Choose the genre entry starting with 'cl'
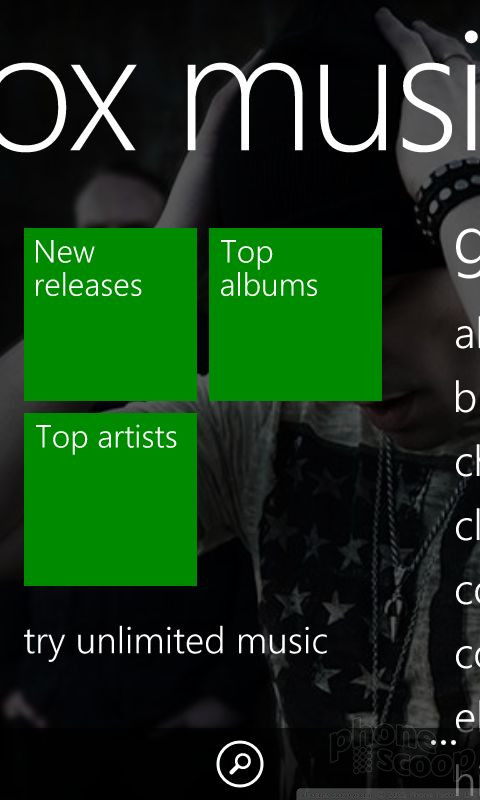 pos(467,526)
